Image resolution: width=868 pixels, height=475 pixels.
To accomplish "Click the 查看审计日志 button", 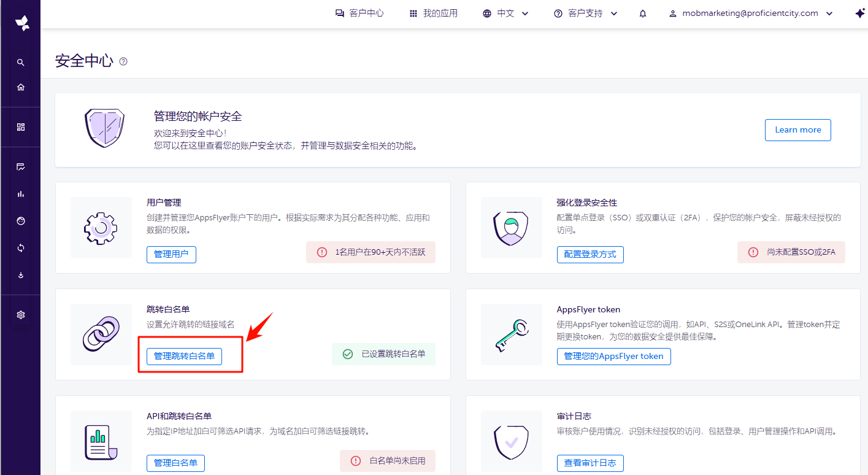I will coord(590,463).
